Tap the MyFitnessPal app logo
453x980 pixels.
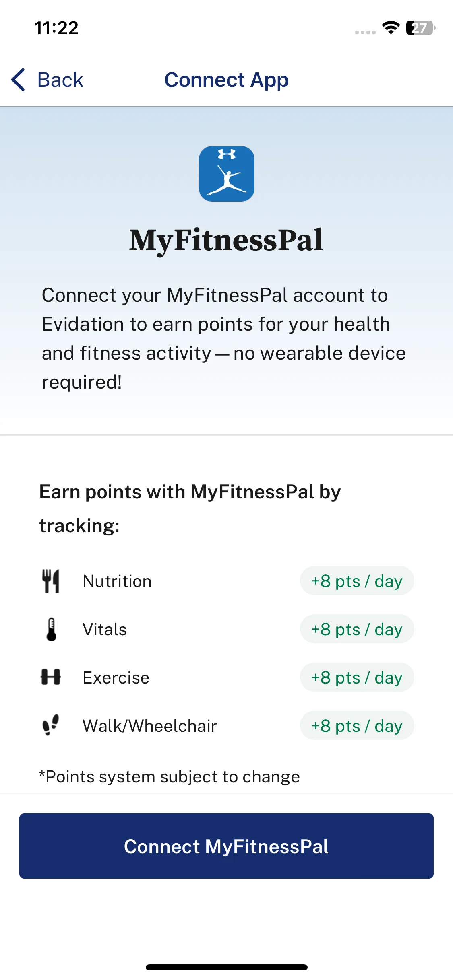coord(226,173)
